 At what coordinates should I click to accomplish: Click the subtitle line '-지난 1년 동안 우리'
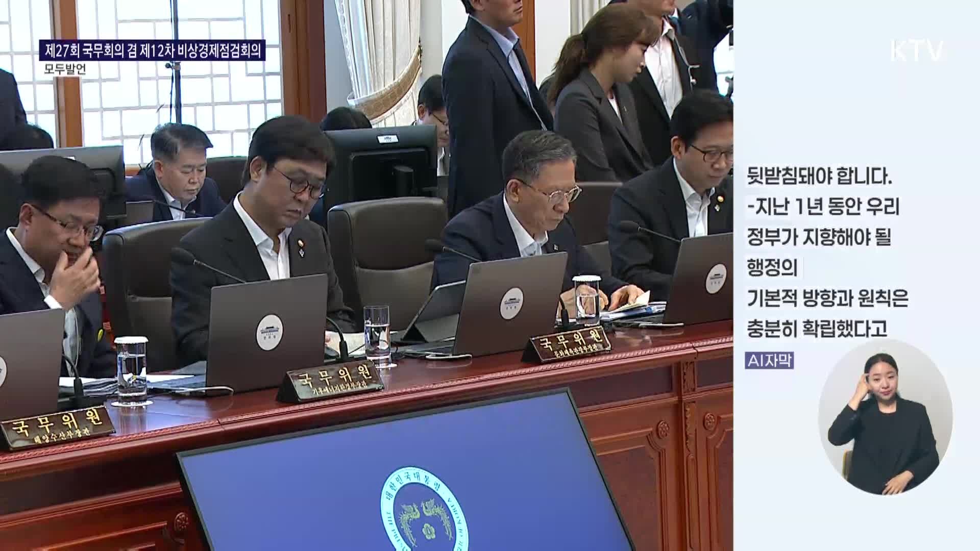coord(823,207)
